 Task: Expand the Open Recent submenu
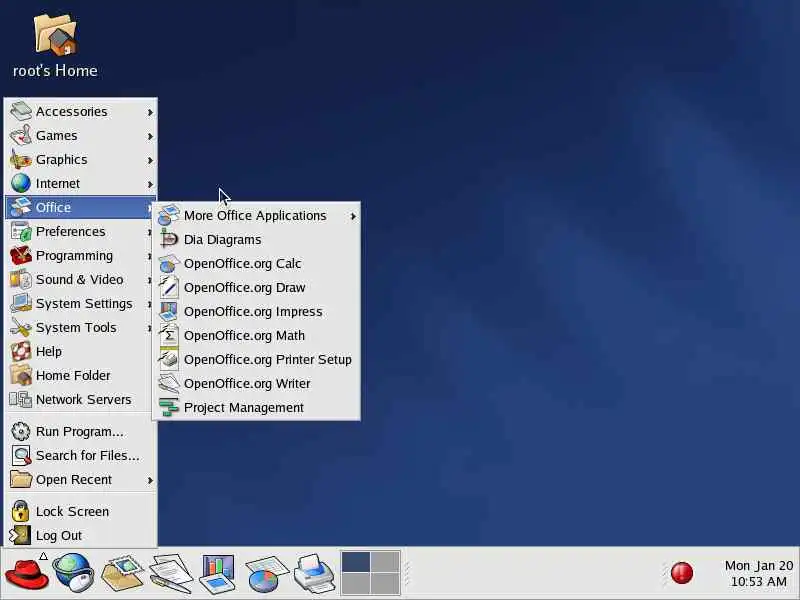[81, 479]
